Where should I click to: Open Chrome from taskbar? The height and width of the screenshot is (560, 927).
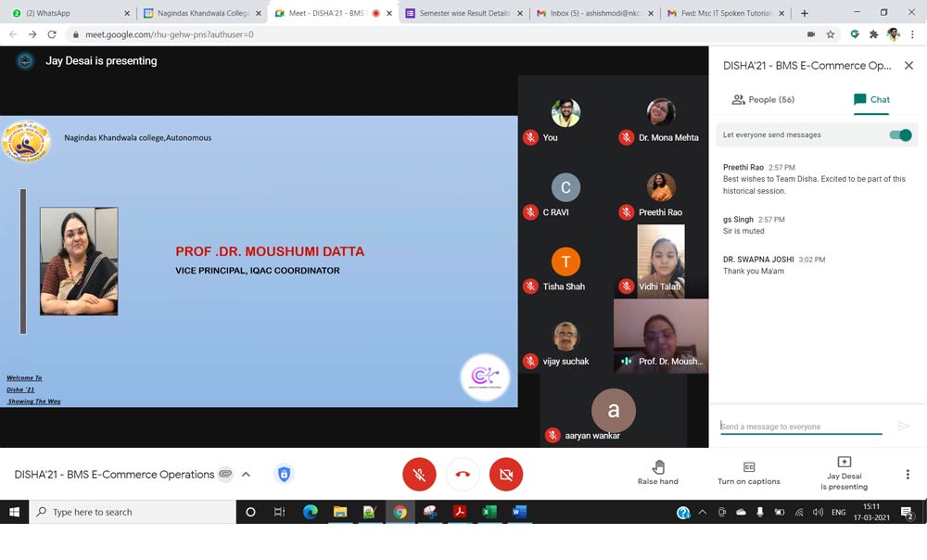pyautogui.click(x=400, y=512)
